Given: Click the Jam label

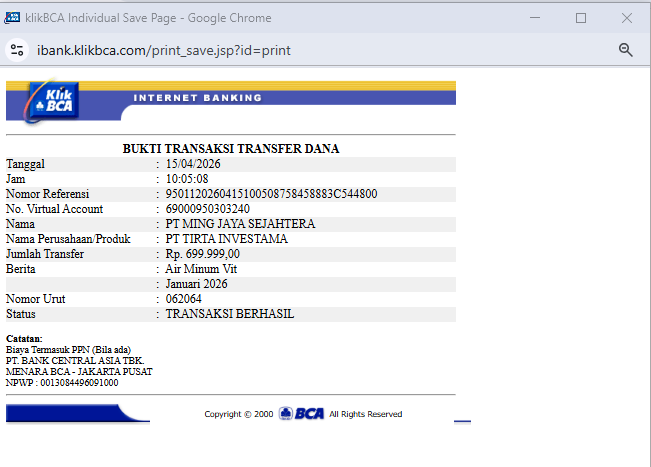Looking at the screenshot, I should coord(15,179).
